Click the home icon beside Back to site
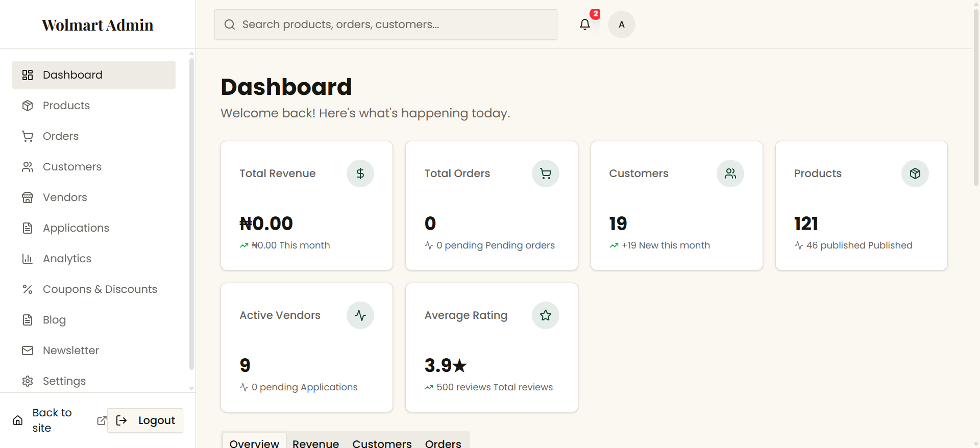 pyautogui.click(x=18, y=420)
